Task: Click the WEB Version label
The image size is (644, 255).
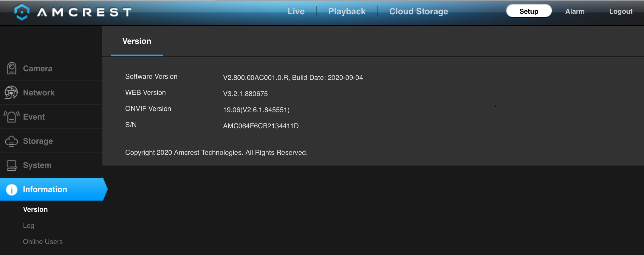Action: [x=145, y=92]
